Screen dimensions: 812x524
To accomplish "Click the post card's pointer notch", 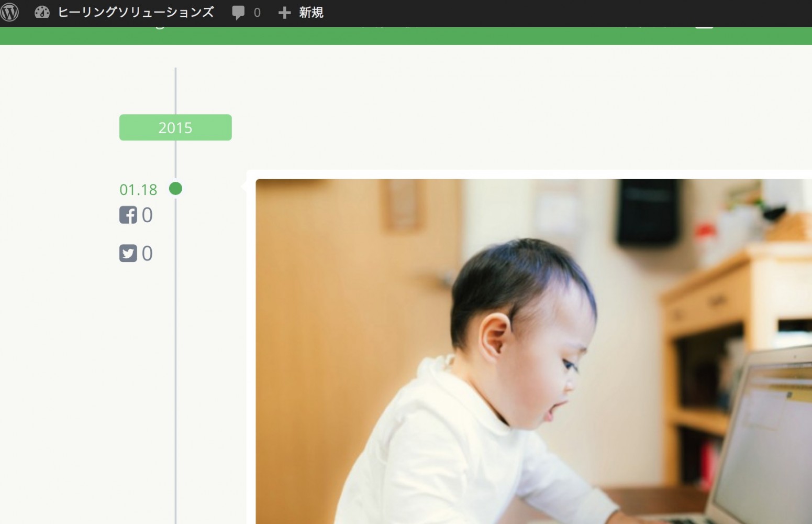I will pos(243,185).
